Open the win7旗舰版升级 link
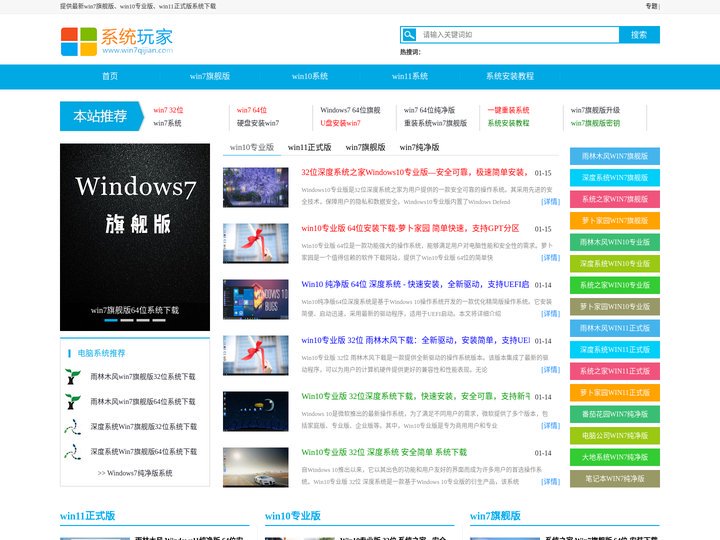The height and width of the screenshot is (540, 720). pyautogui.click(x=595, y=110)
